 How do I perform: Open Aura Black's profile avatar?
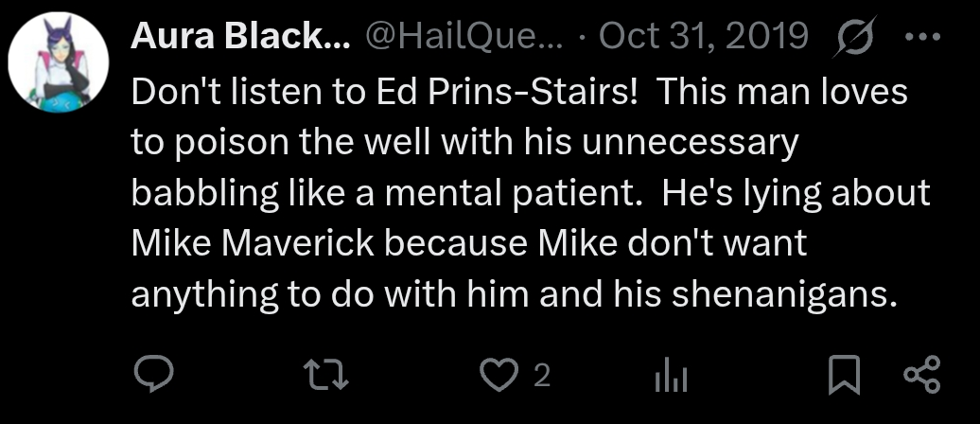55,64
